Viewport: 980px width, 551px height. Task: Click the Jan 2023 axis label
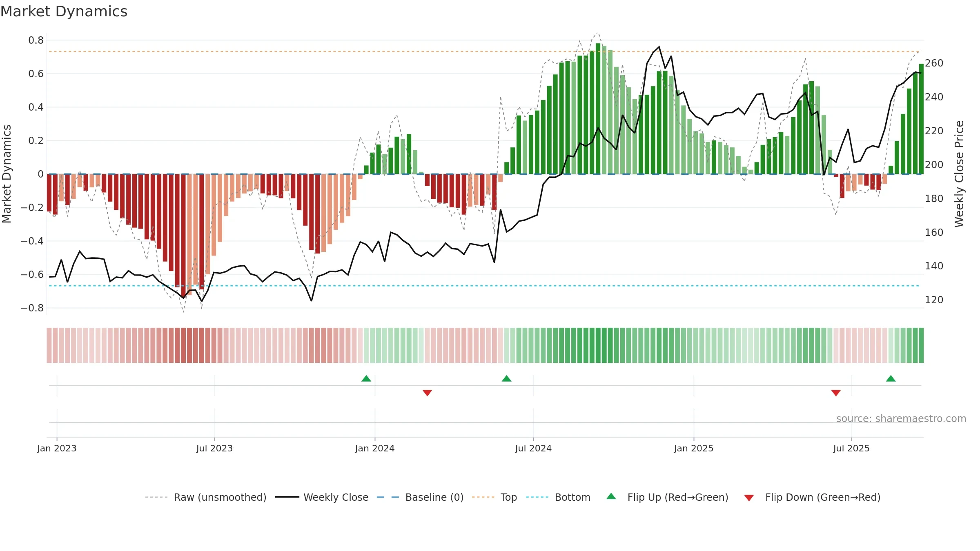57,448
